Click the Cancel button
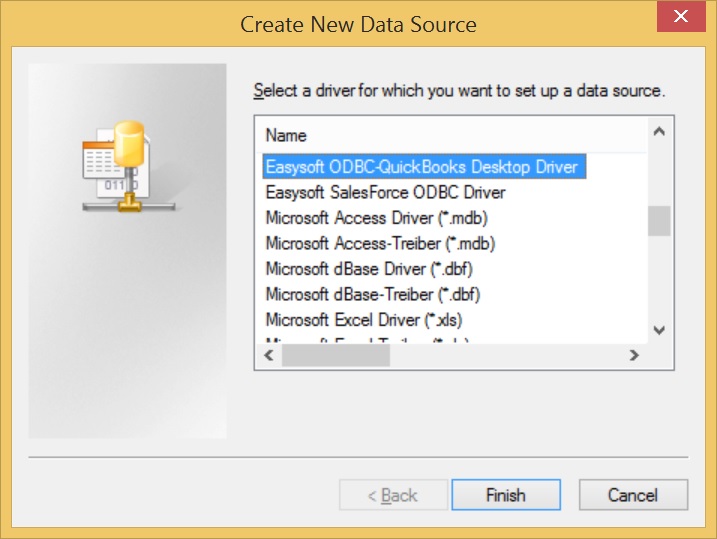Image resolution: width=717 pixels, height=539 pixels. point(633,495)
